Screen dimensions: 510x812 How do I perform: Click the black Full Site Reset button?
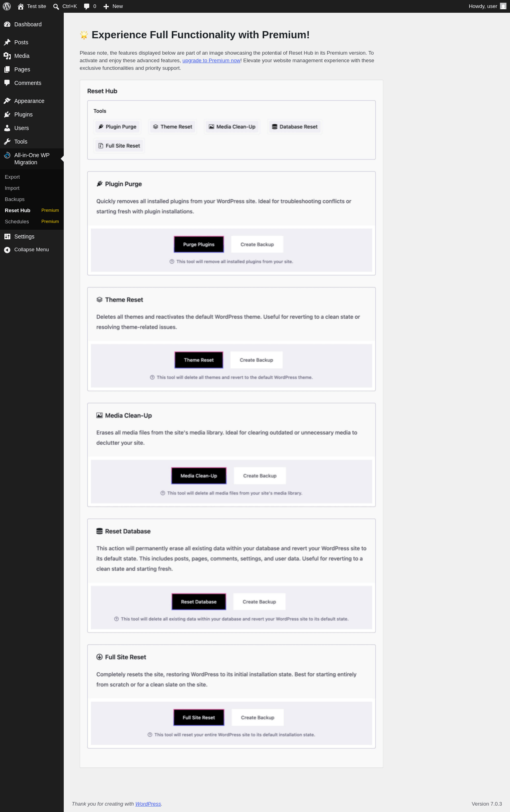(199, 717)
